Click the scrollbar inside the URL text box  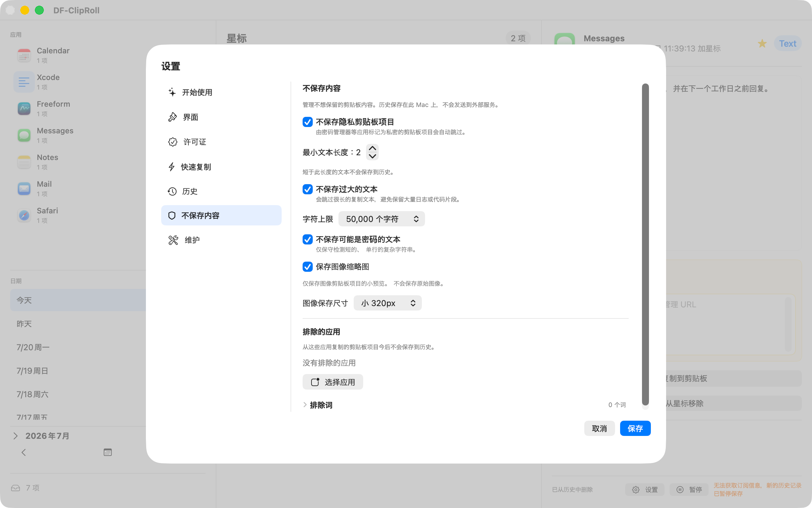point(788,324)
